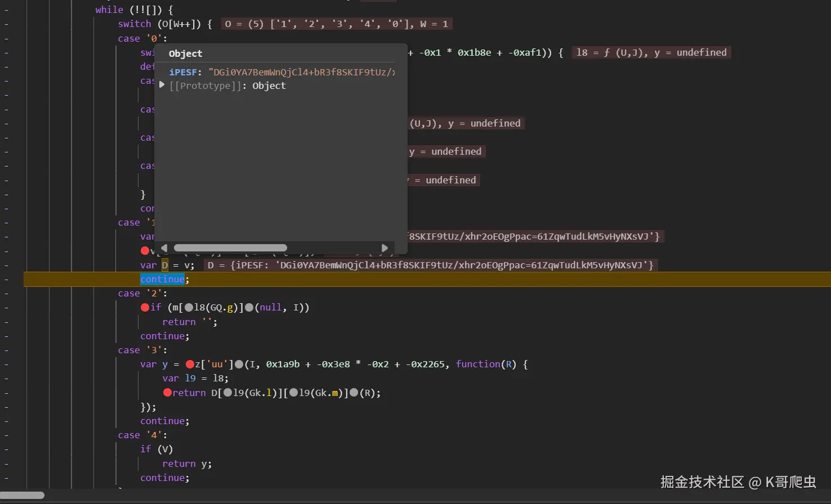The image size is (831, 504).
Task: Select the highlighted "continue;" statement
Action: 163,279
